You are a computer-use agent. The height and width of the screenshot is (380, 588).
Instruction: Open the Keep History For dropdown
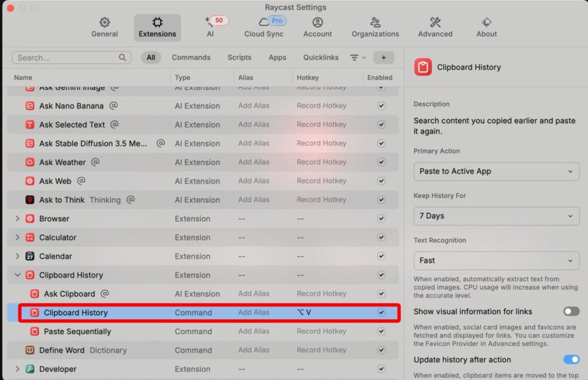coord(496,216)
